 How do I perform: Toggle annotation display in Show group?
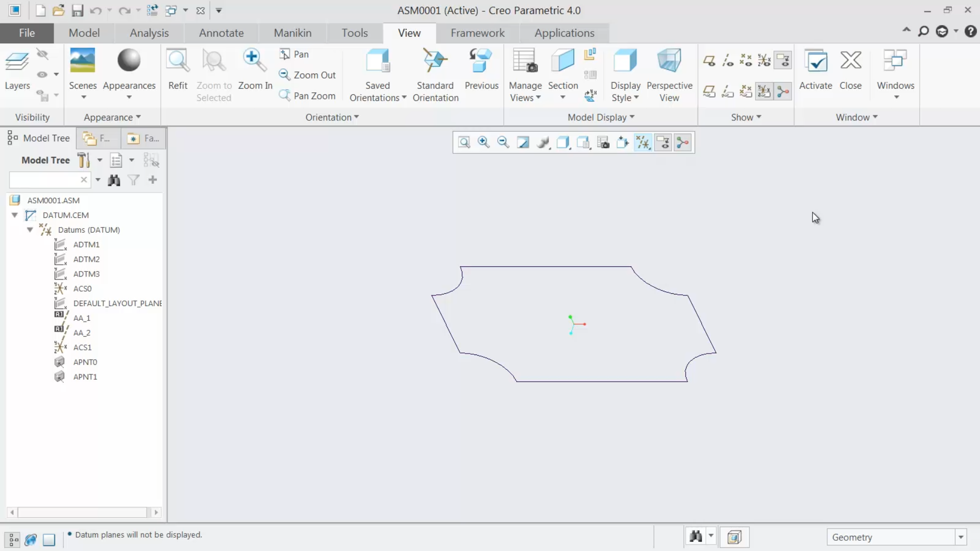782,61
